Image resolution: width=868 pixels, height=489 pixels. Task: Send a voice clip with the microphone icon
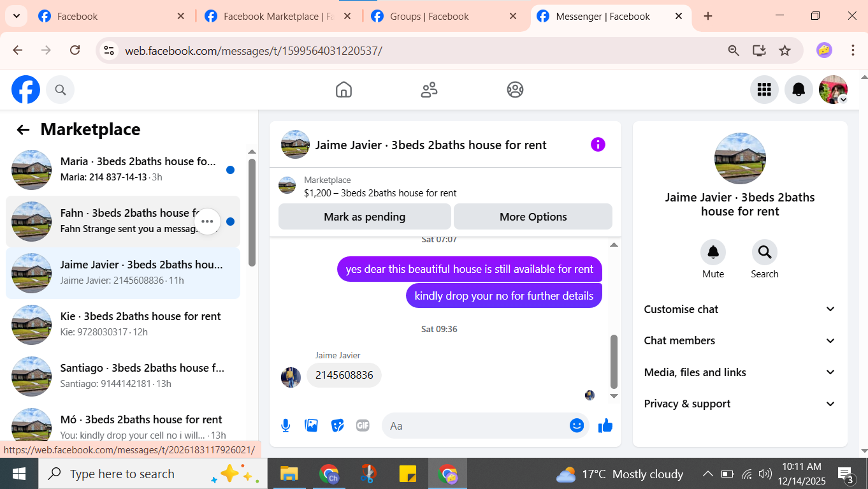tap(286, 426)
